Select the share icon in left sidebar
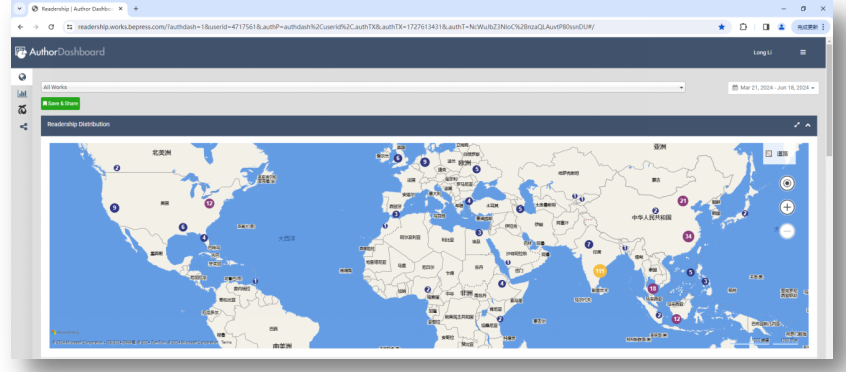This screenshot has height=372, width=846. pyautogui.click(x=23, y=126)
